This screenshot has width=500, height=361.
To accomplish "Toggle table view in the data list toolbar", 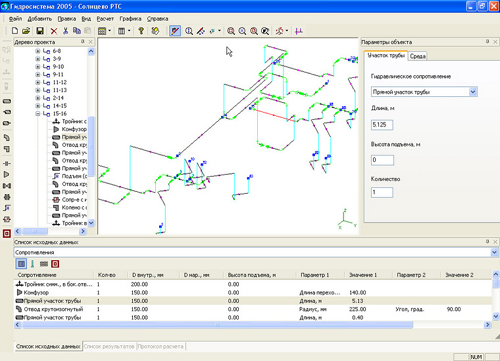I will tap(21, 264).
